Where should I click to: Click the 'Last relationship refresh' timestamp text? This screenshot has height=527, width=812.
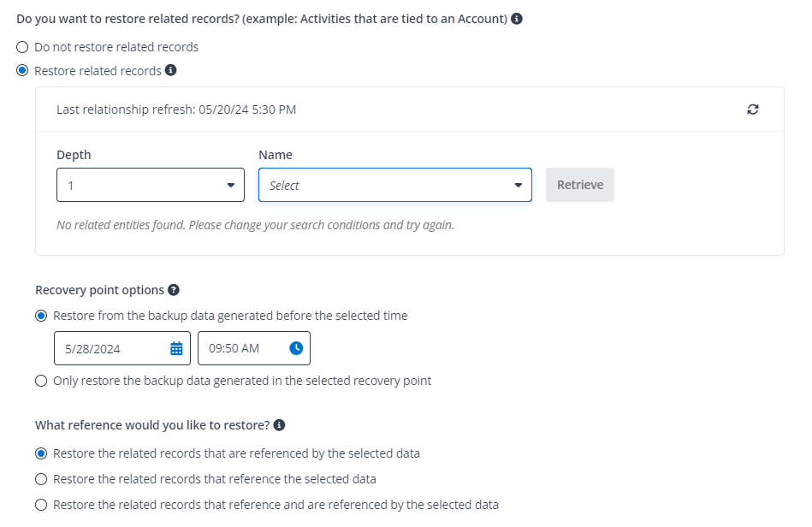[176, 110]
